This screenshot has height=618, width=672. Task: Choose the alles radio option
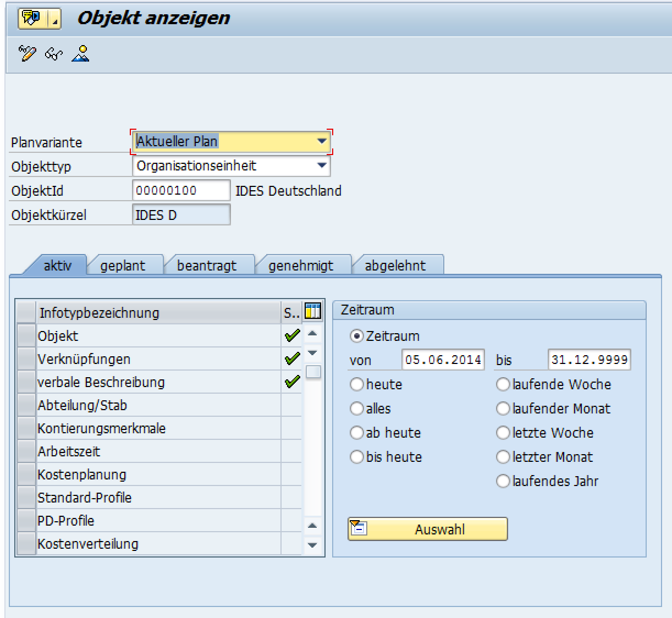[356, 409]
